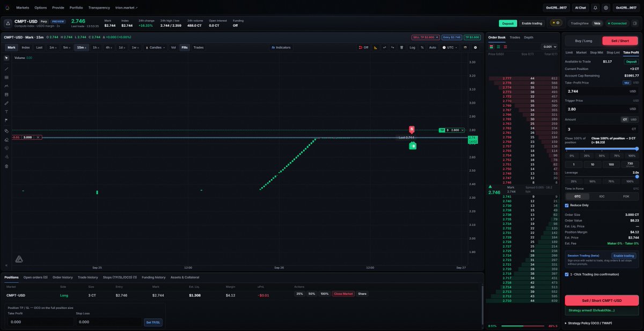Select the Stop Lmt order type tab
The height and width of the screenshot is (331, 644).
[x=613, y=53]
